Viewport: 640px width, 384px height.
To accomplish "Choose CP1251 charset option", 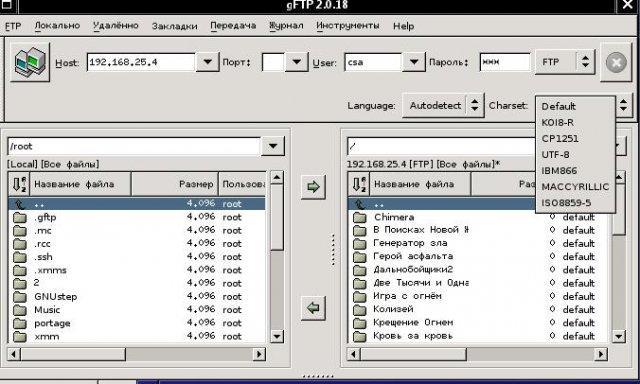I will 575,139.
